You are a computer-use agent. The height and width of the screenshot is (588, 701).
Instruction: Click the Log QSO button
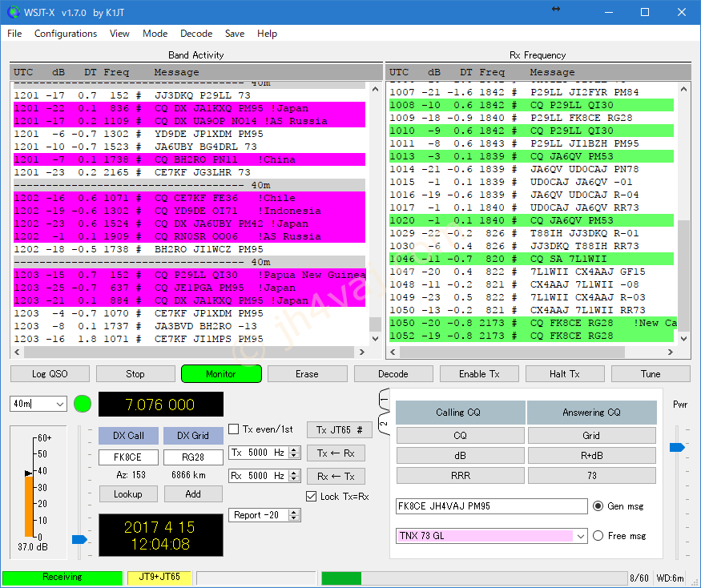click(50, 374)
